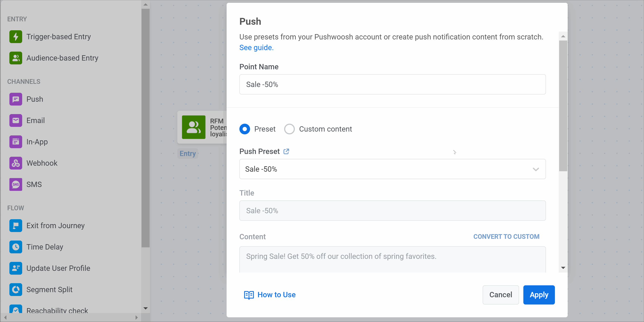This screenshot has height=322, width=644.
Task: Click Segment Split in Flow list
Action: point(49,290)
